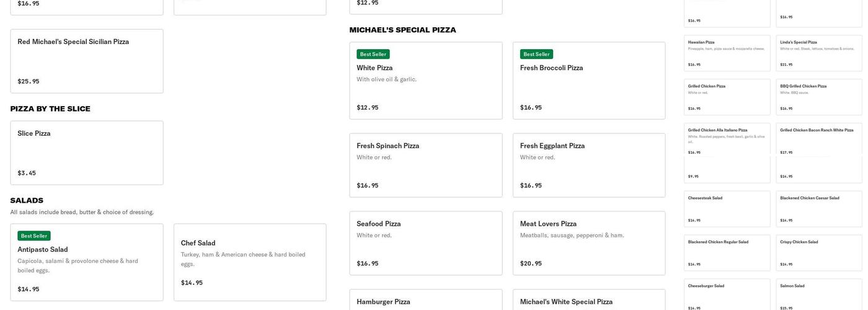Select the White Pizza with olive oil

(x=426, y=81)
